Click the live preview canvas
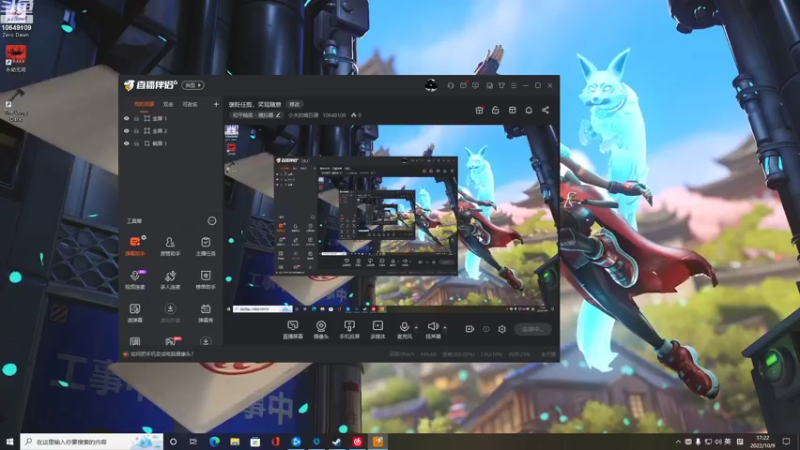This screenshot has width=800, height=450. point(390,219)
